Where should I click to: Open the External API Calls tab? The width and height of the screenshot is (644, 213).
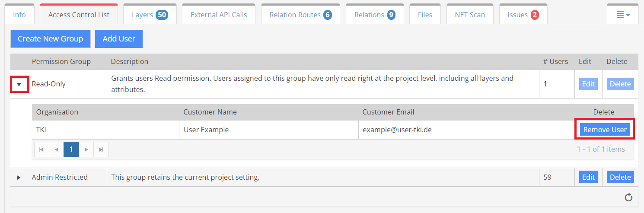(219, 15)
